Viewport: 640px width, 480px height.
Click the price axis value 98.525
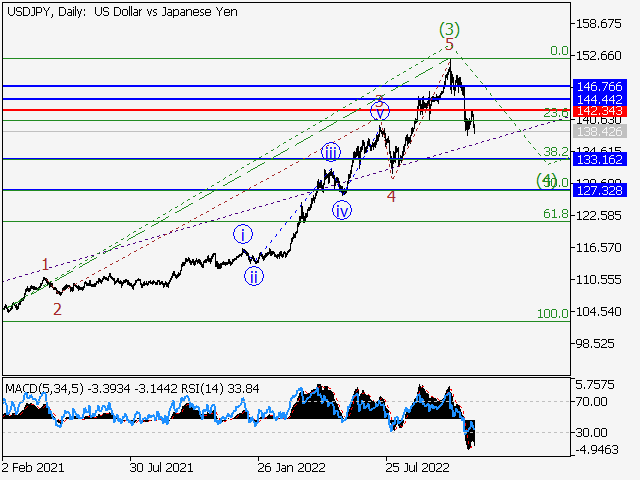pos(595,344)
